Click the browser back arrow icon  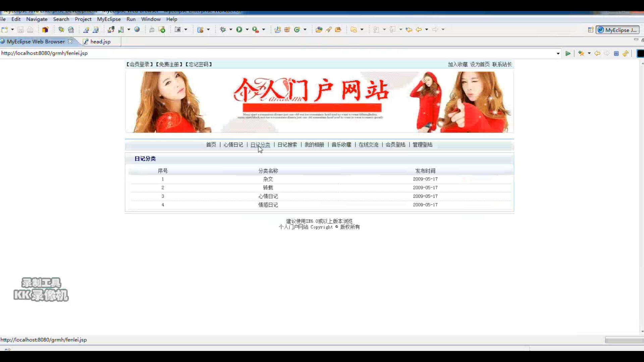click(597, 53)
